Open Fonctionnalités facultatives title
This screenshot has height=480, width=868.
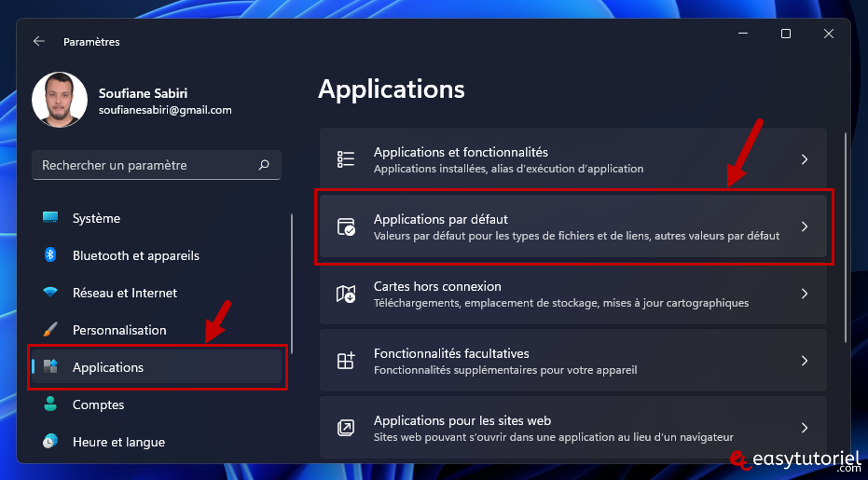click(x=451, y=353)
